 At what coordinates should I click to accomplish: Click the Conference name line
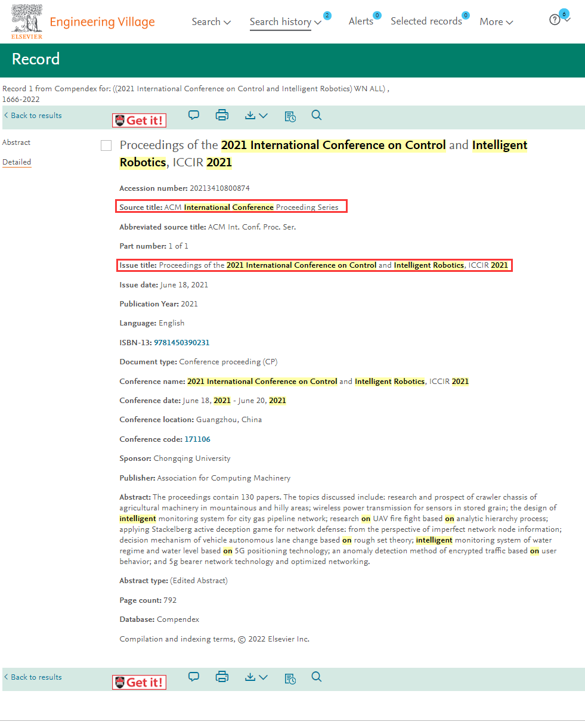tap(294, 382)
